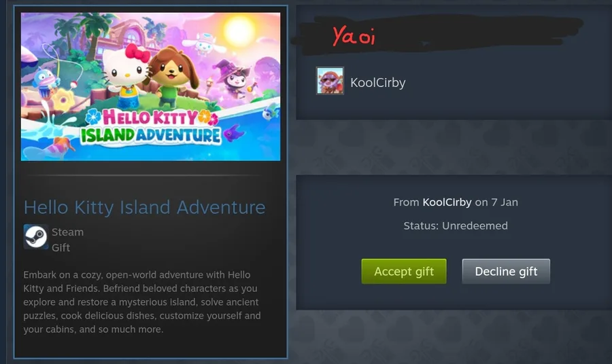Click the Kuromi witch character in the banner
This screenshot has width=612, height=364.
233,79
